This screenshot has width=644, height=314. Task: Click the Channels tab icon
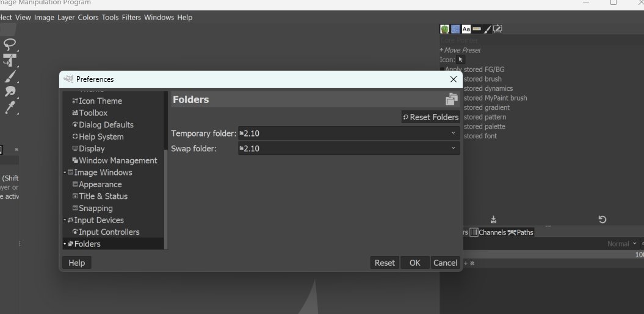tap(474, 232)
